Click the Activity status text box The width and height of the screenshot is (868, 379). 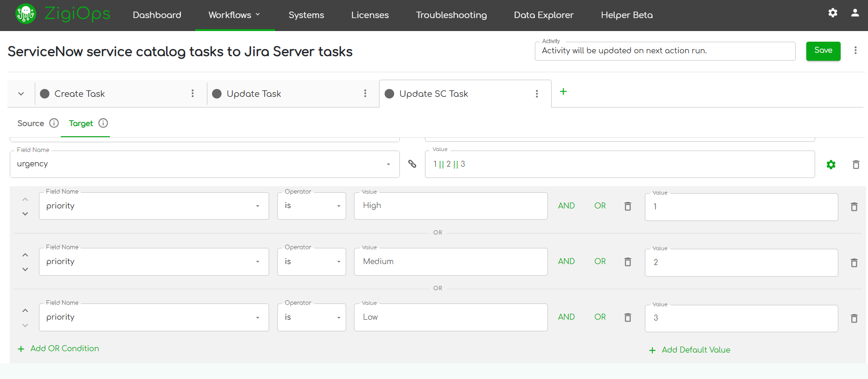[665, 51]
